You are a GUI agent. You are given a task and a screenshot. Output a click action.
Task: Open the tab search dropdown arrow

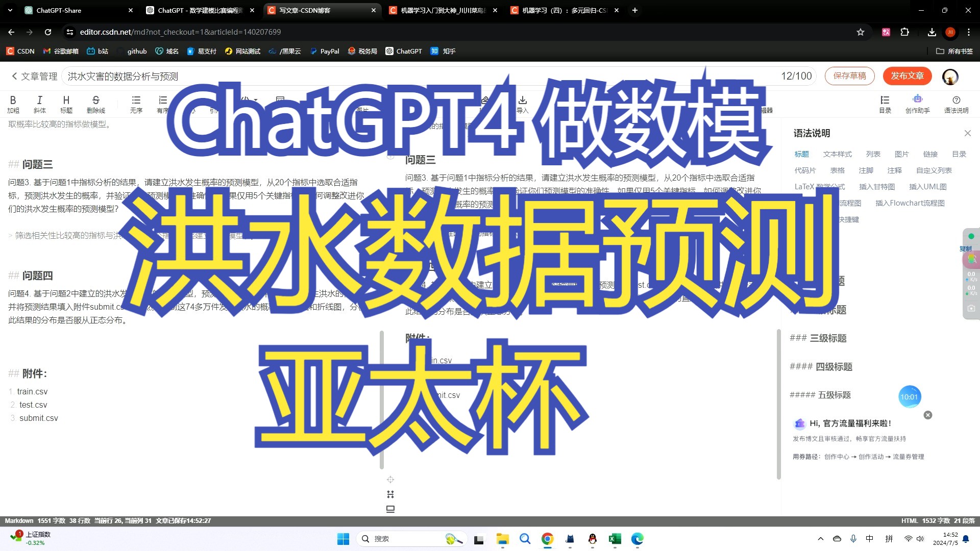[11, 10]
